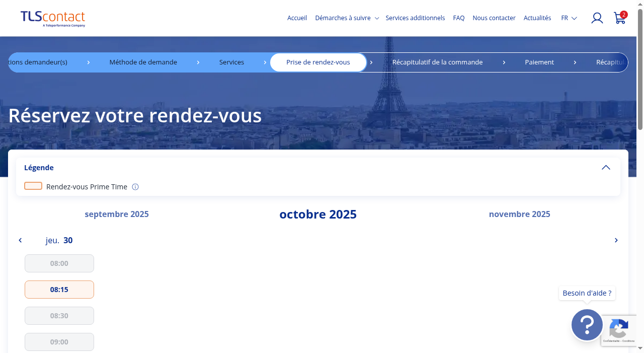The image size is (644, 353).
Task: Choose the 08:00 time slot
Action: 59,263
